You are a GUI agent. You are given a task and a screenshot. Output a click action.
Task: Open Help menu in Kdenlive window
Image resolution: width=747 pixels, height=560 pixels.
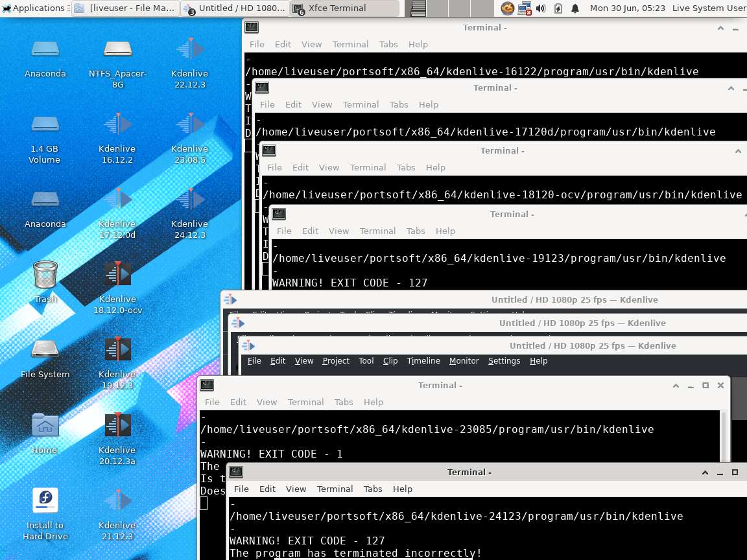(538, 360)
